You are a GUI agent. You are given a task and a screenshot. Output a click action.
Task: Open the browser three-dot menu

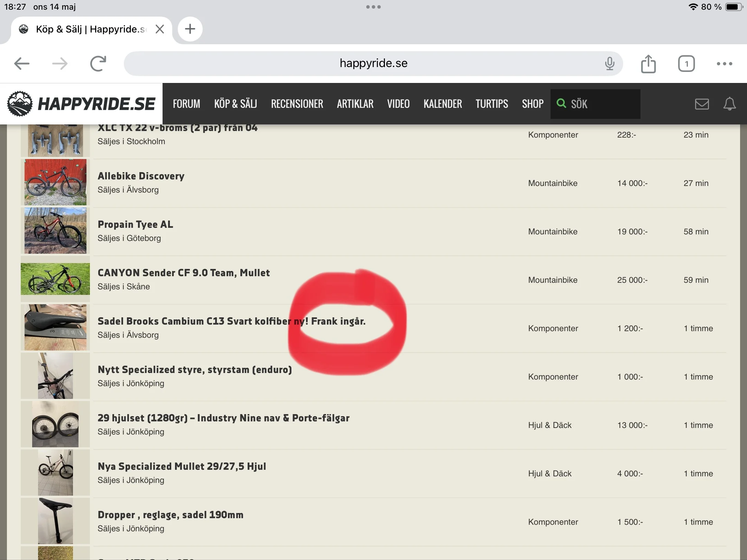click(724, 64)
